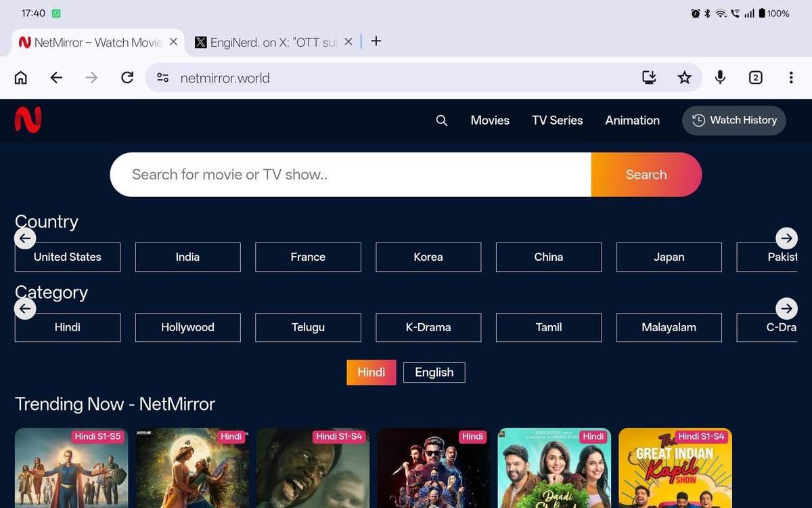Switch trending language to Hindi toggle
Image resolution: width=812 pixels, height=508 pixels.
371,373
